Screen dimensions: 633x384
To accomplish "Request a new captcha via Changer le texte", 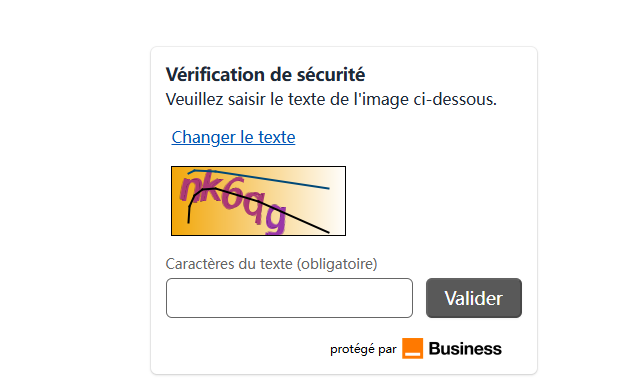I will (x=233, y=137).
